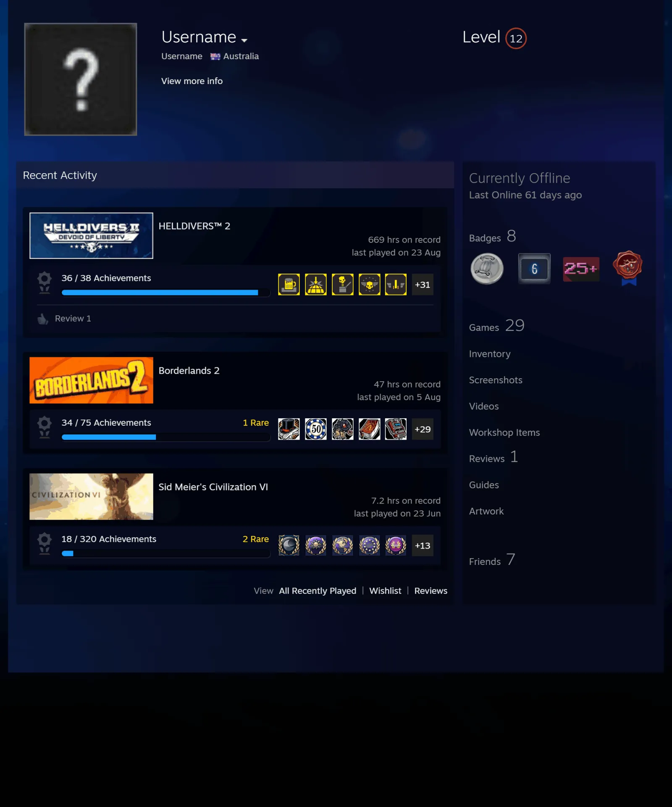Open Workshop Items in sidebar

[x=504, y=433]
